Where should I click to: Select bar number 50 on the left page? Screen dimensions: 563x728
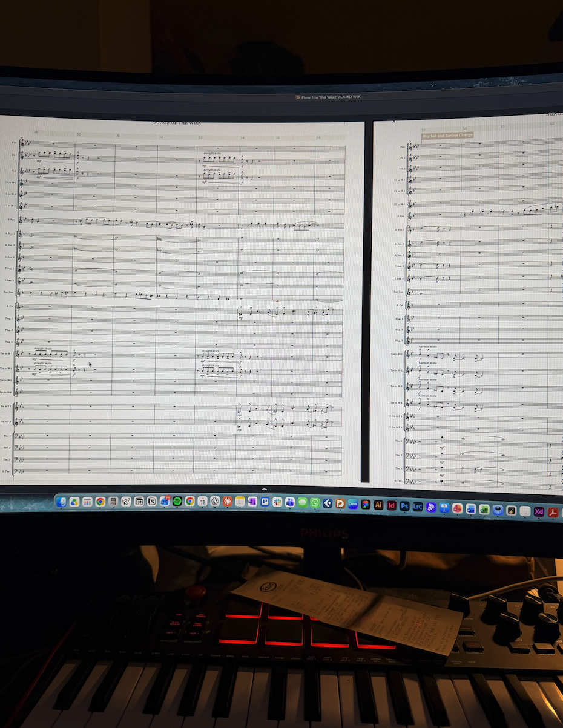[x=79, y=134]
